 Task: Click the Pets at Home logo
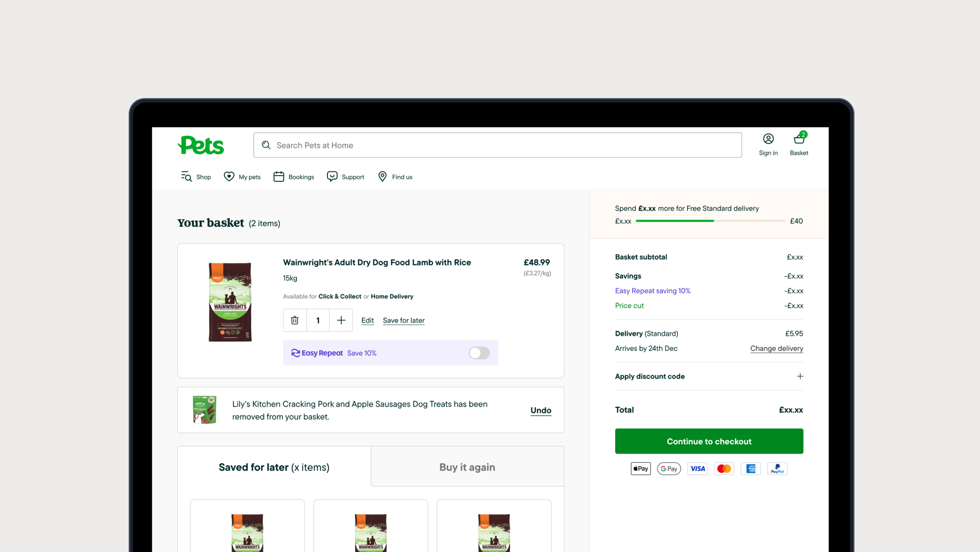click(201, 145)
